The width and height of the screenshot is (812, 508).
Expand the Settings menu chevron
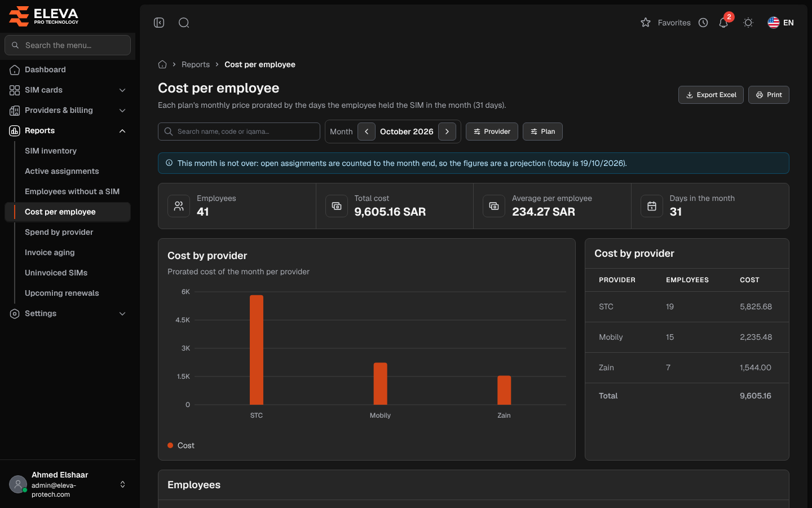pos(122,313)
